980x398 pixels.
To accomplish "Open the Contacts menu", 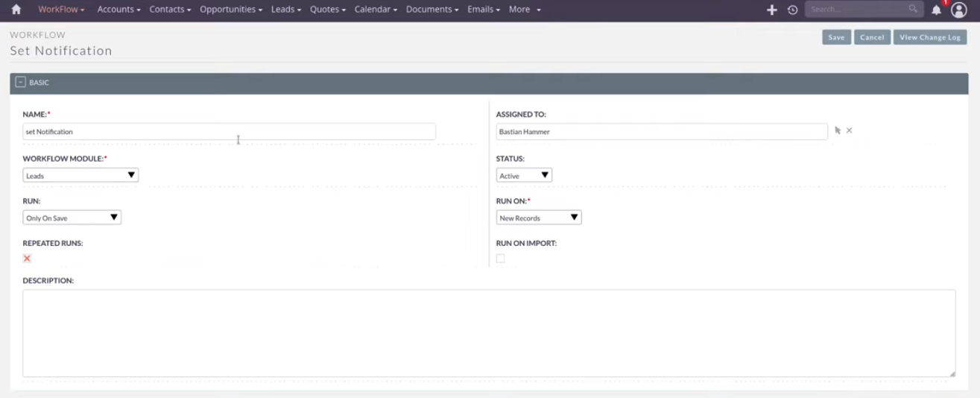I will click(x=170, y=10).
